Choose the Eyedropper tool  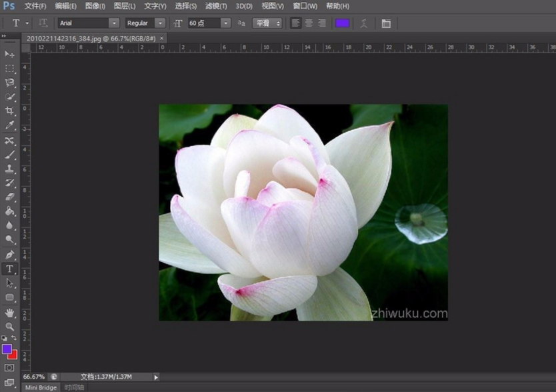pos(9,125)
